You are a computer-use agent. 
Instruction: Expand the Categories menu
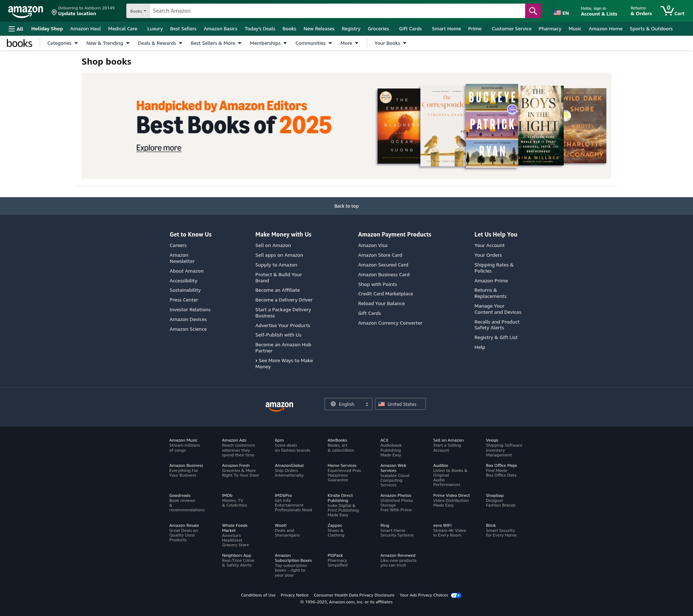(62, 43)
